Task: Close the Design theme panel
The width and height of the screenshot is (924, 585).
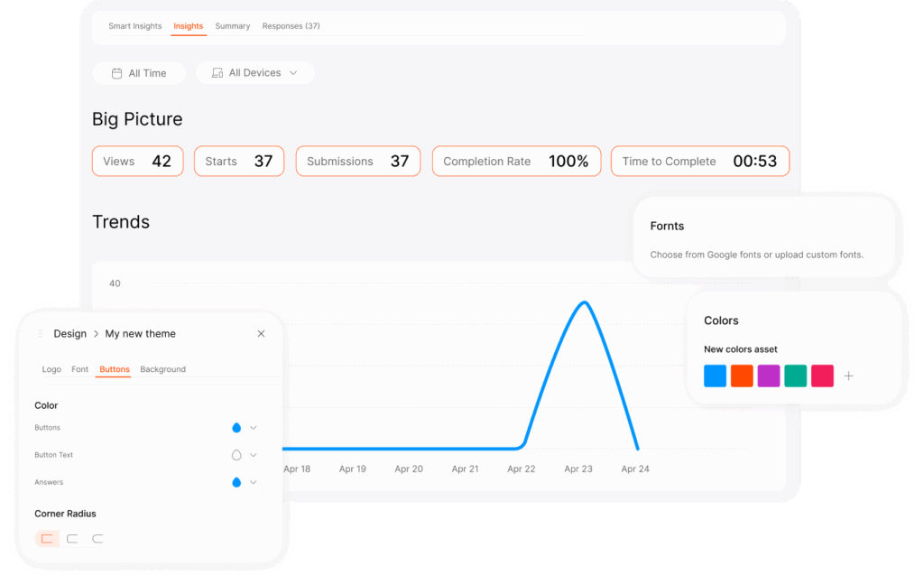Action: click(261, 334)
